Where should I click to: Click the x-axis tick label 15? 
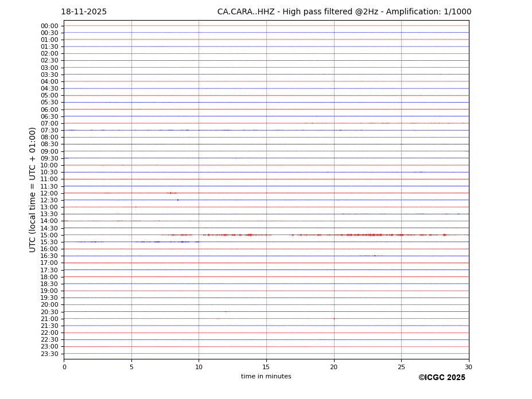pyautogui.click(x=266, y=367)
